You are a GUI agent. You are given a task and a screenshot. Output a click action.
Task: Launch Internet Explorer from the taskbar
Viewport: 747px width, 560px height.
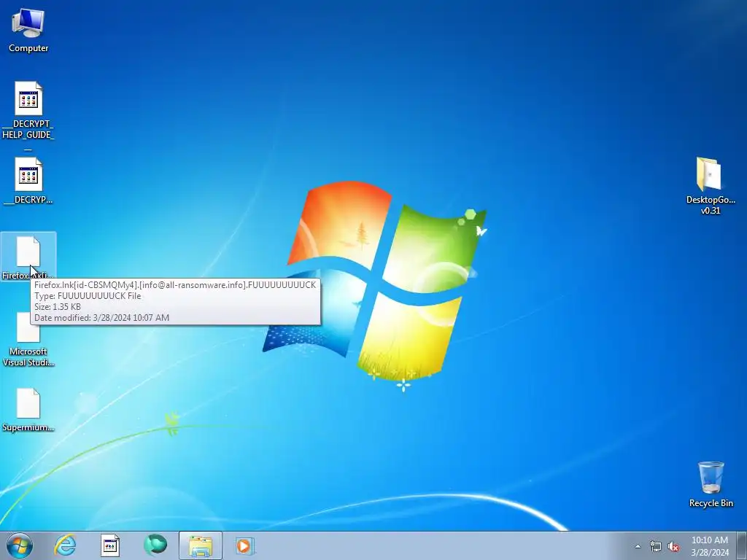point(65,545)
